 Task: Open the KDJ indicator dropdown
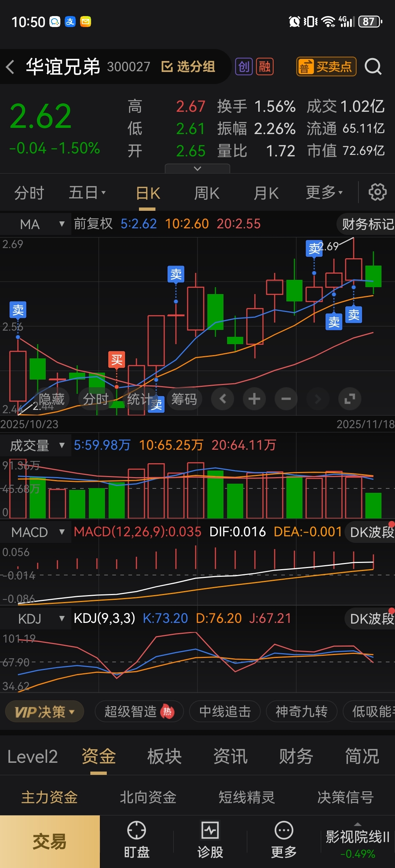(x=35, y=618)
